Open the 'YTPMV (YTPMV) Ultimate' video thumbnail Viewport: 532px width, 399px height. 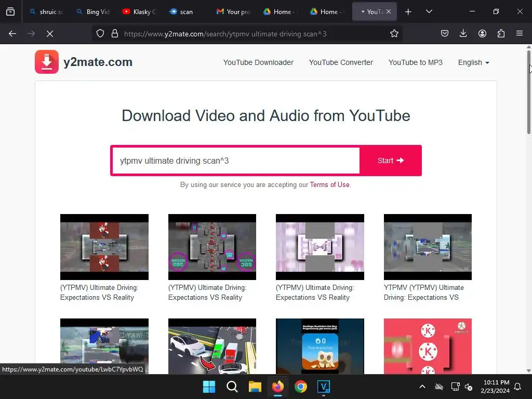tap(428, 247)
